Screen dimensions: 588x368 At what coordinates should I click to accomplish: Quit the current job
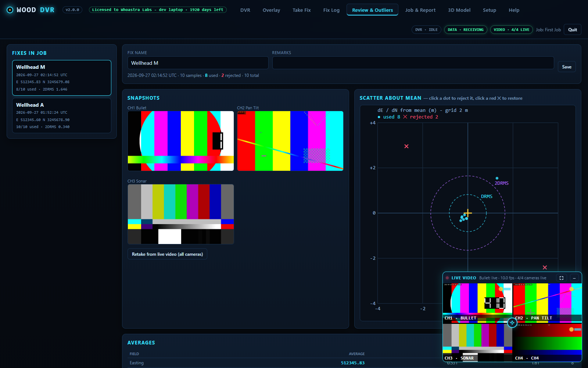pos(573,30)
